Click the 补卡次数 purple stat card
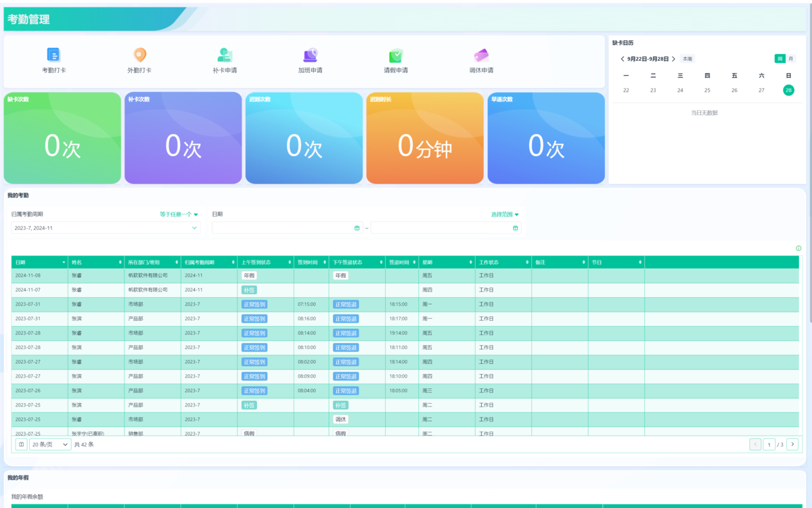Screen dimensions: 812x508 [x=183, y=138]
